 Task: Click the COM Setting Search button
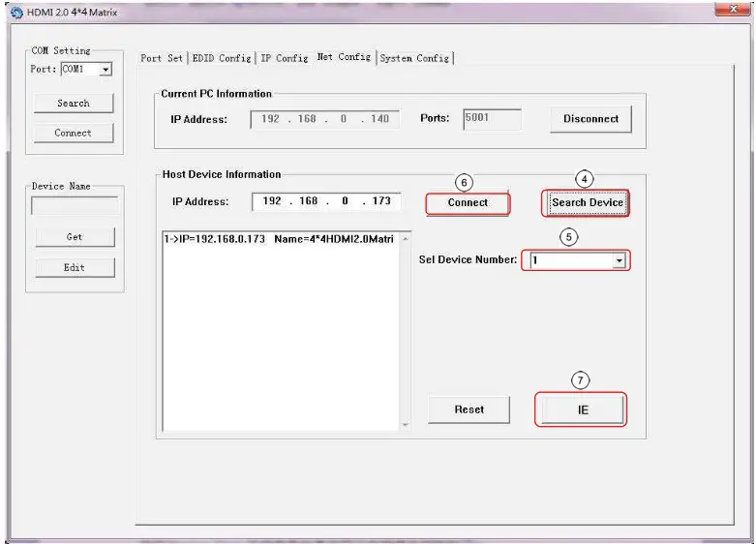[74, 104]
